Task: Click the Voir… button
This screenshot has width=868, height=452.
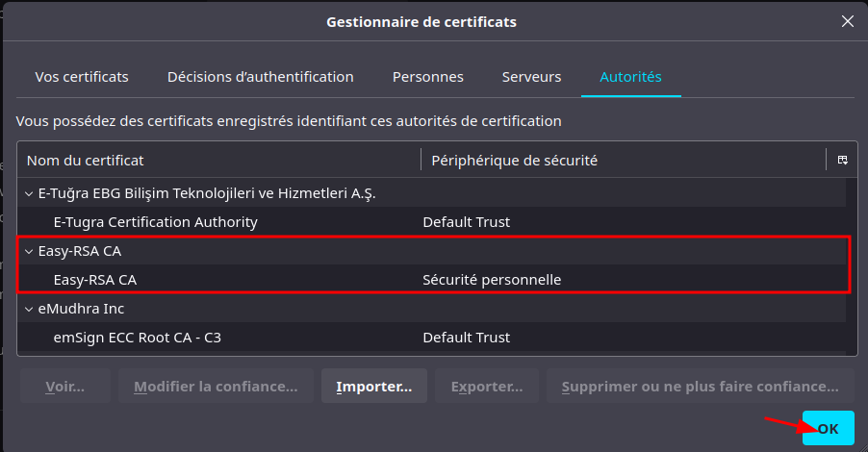Action: pyautogui.click(x=64, y=387)
